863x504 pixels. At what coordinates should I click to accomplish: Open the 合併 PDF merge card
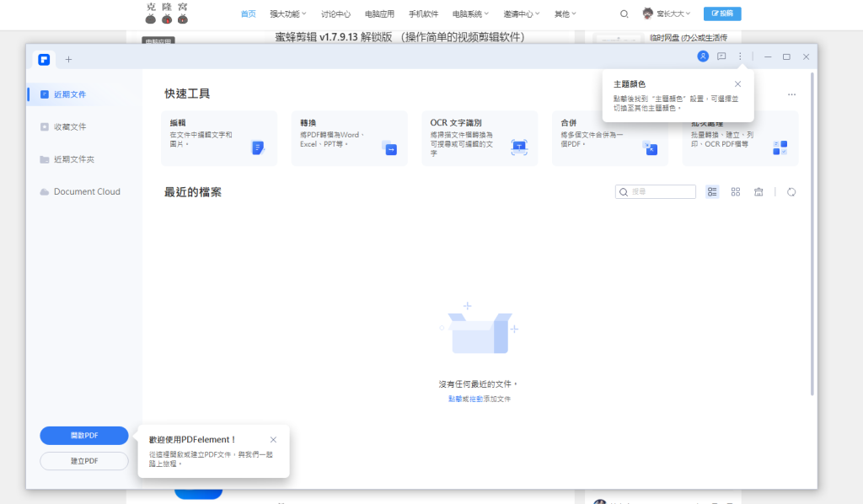coord(610,139)
